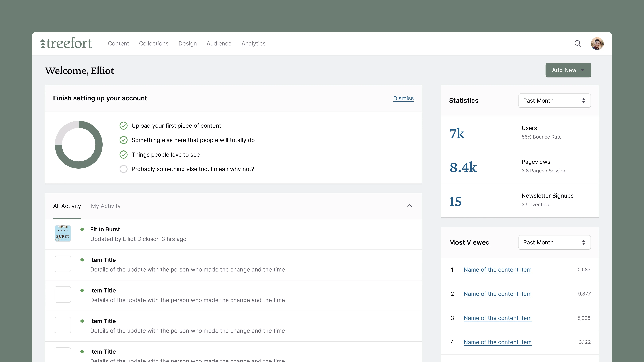Open rank 4 content item link (3,122 views)
This screenshot has width=644, height=362.
click(497, 342)
